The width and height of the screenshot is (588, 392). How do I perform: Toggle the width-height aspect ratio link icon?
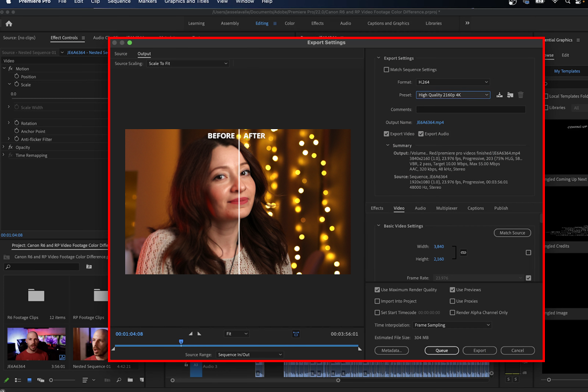click(x=463, y=253)
